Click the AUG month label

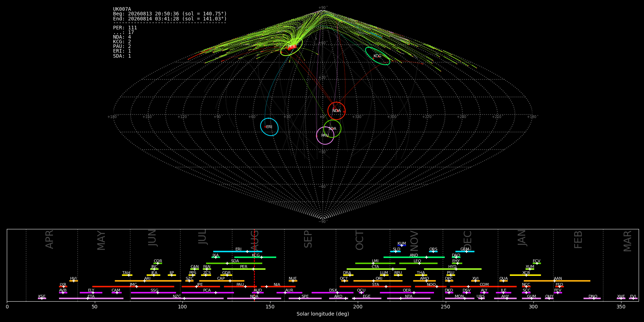[x=255, y=240]
